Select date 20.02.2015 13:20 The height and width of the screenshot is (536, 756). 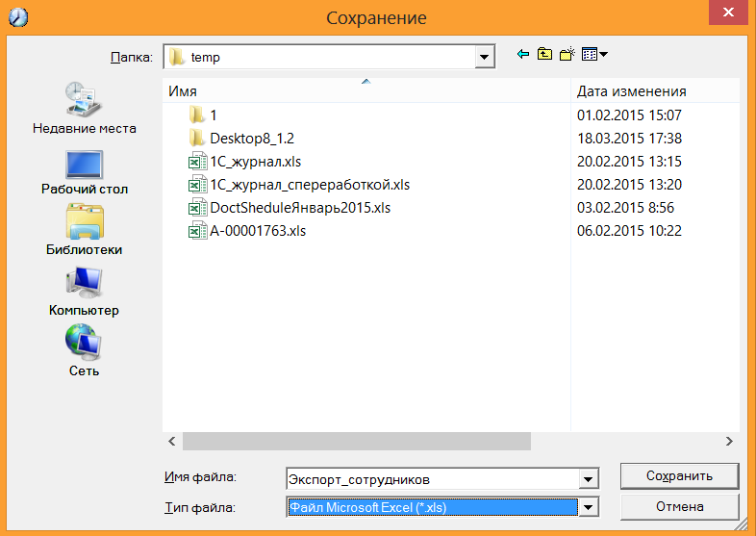coord(629,185)
